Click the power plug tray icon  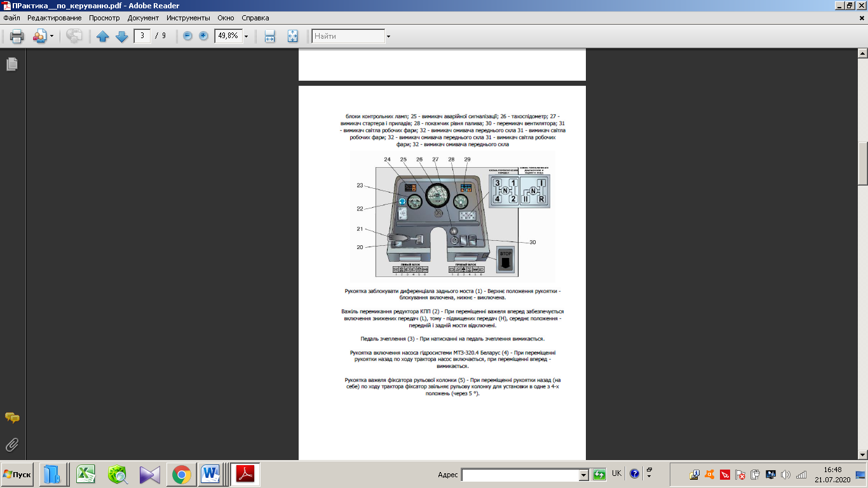point(756,475)
